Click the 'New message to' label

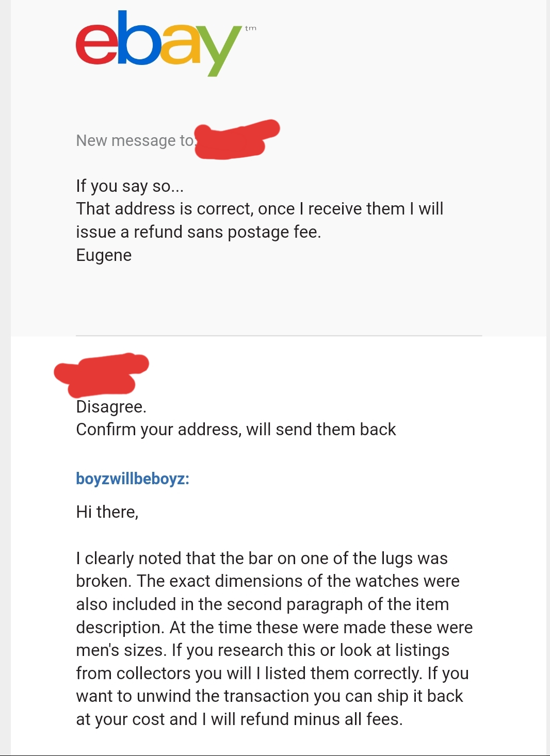tap(135, 140)
